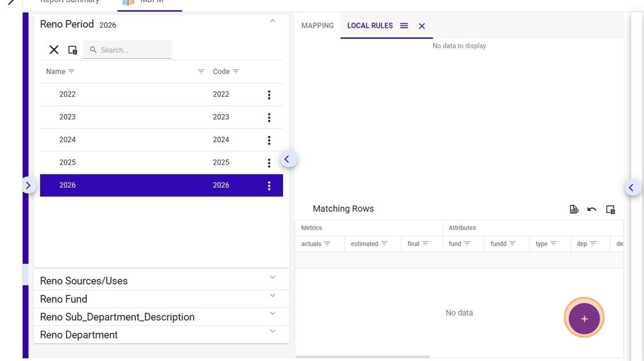Image resolution: width=644 pixels, height=361 pixels.
Task: Open the Report Summary tab
Action: [x=70, y=2]
